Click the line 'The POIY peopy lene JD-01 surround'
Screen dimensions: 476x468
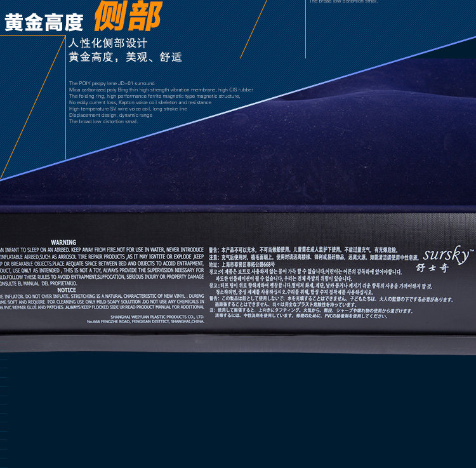[112, 83]
